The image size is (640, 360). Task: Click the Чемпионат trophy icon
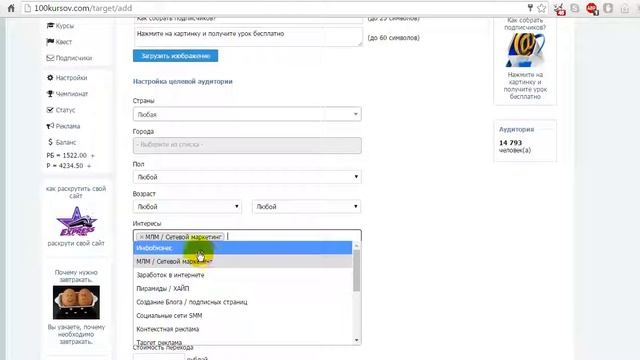[50, 93]
